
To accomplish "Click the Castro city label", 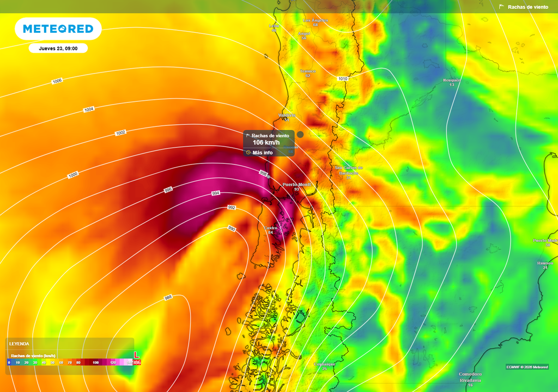I will click(270, 228).
